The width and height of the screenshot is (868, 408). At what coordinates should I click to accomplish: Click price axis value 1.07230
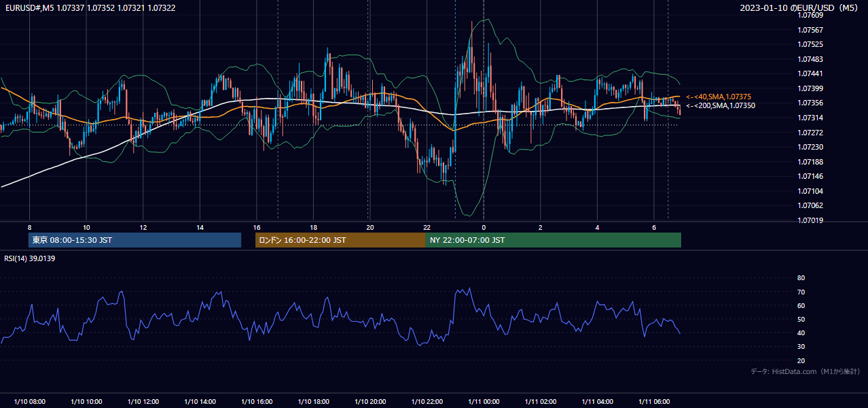click(x=810, y=147)
